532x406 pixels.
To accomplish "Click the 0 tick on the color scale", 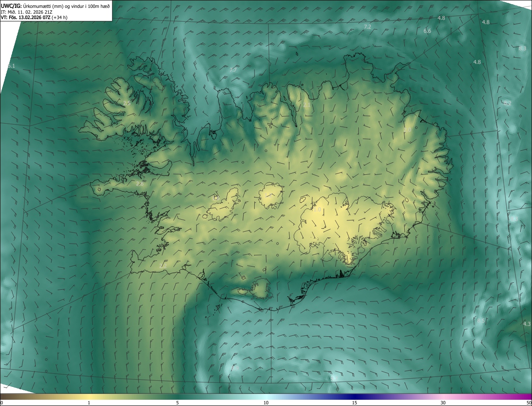I will click(x=2, y=403).
